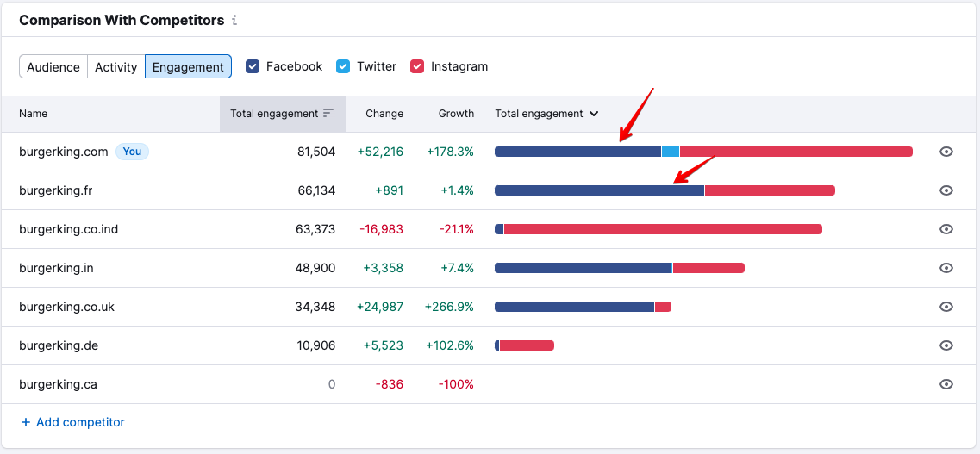The height and width of the screenshot is (454, 980).
Task: Click the Add competitor link
Action: (x=72, y=422)
